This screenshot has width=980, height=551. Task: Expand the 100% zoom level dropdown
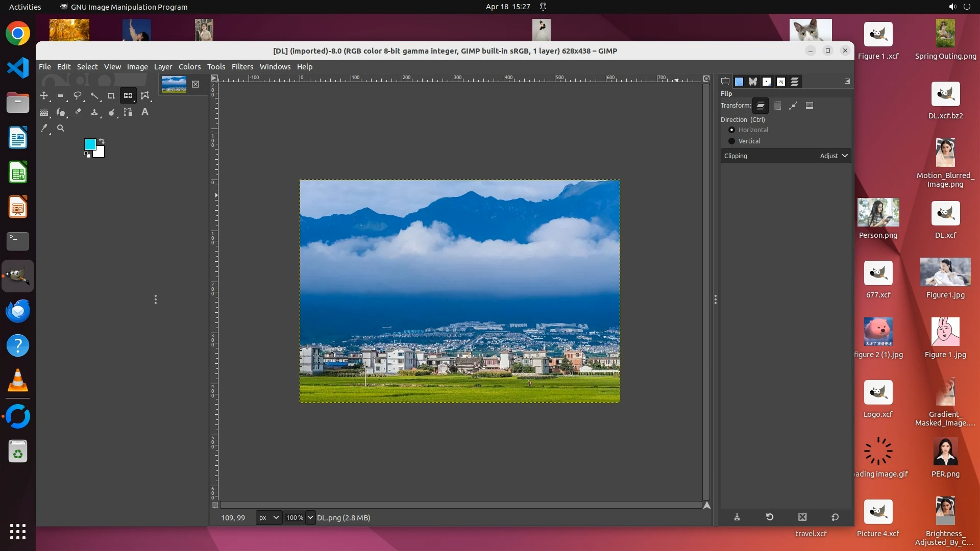(310, 518)
